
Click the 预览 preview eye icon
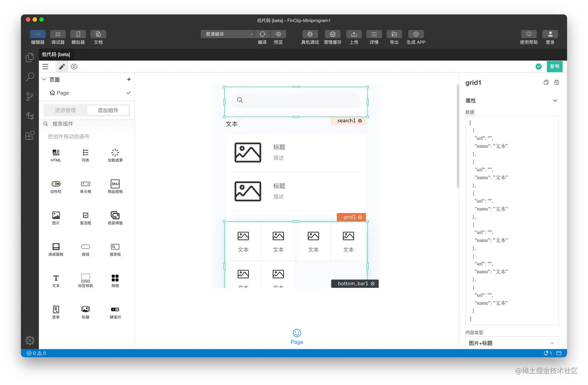click(278, 34)
